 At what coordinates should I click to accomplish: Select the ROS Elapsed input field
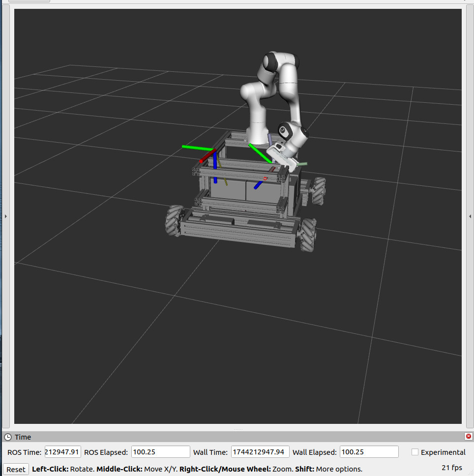[x=160, y=451]
